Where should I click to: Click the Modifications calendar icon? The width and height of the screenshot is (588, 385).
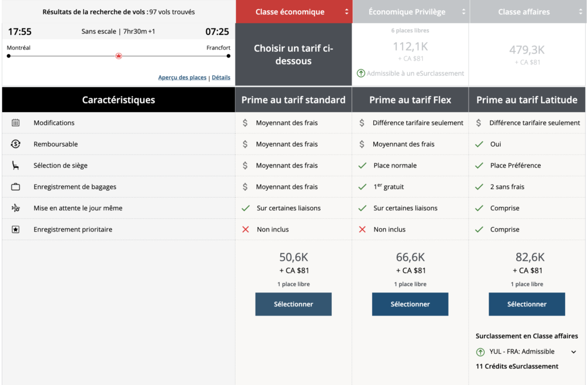tap(16, 123)
